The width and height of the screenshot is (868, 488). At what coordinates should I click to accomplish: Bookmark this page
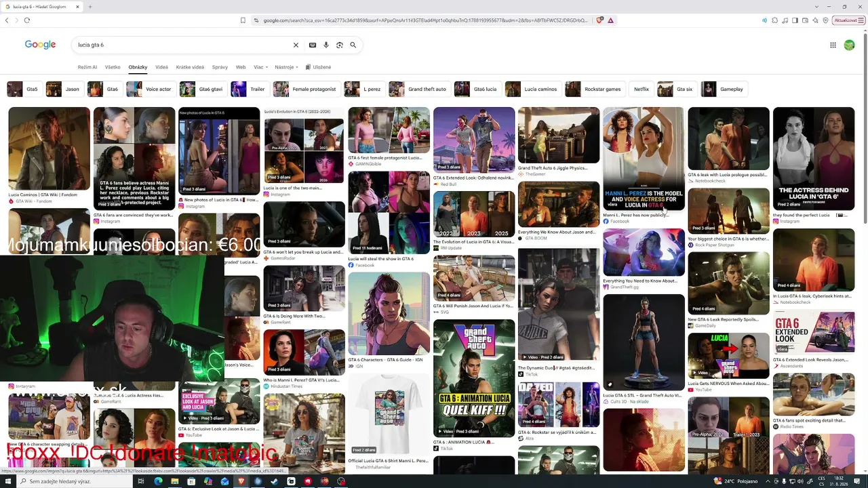click(x=243, y=20)
